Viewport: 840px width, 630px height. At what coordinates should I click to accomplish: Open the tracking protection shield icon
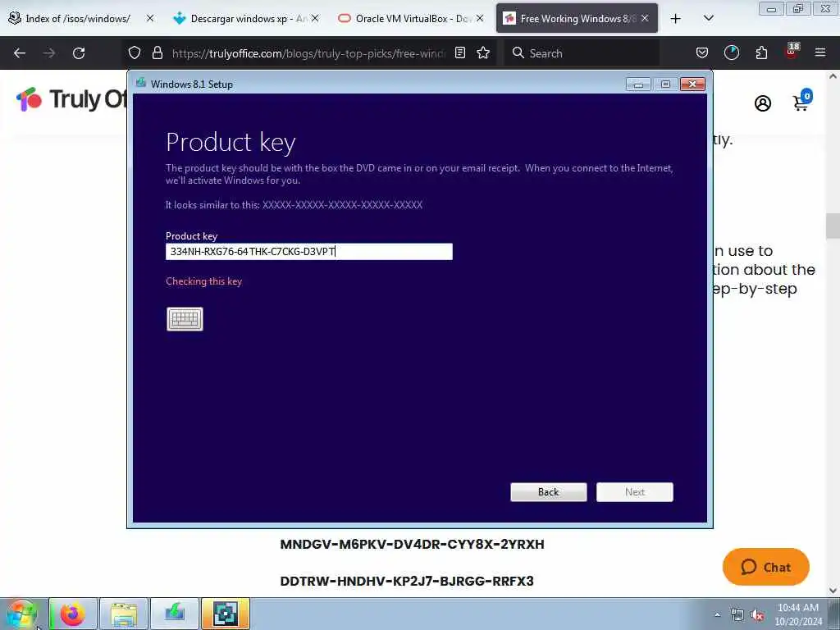[135, 52]
